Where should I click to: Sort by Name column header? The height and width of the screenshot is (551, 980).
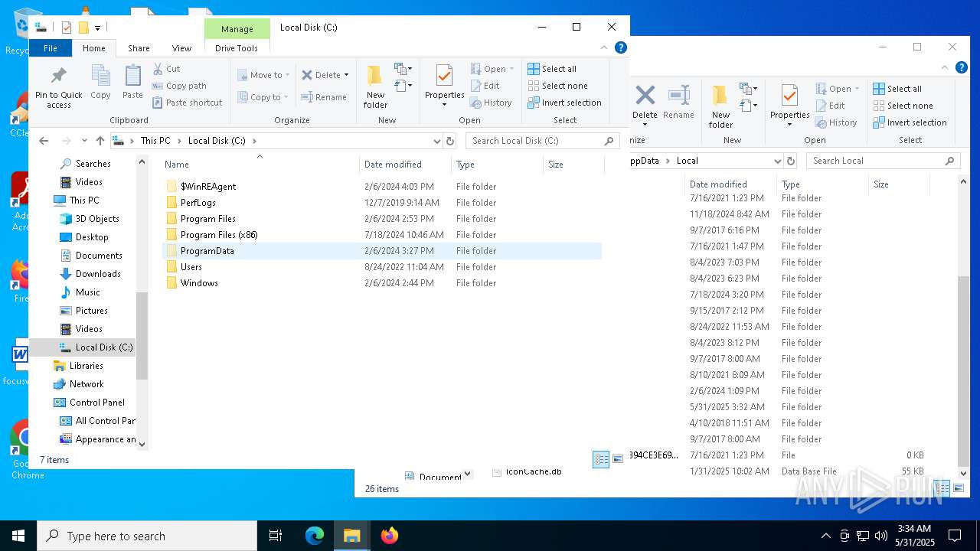tap(260, 165)
